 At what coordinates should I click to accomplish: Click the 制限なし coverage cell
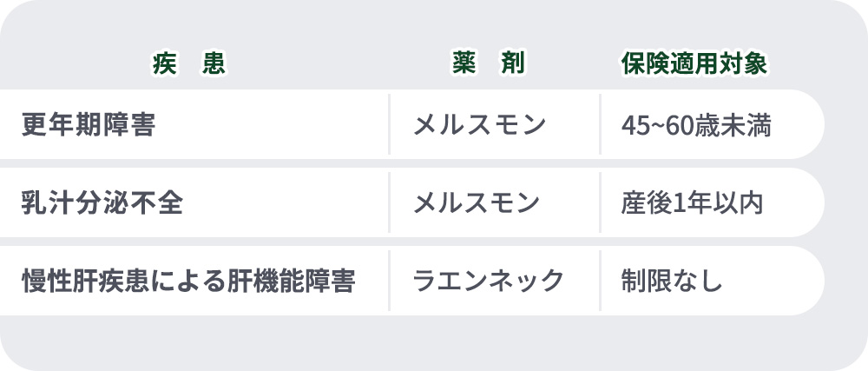[672, 282]
